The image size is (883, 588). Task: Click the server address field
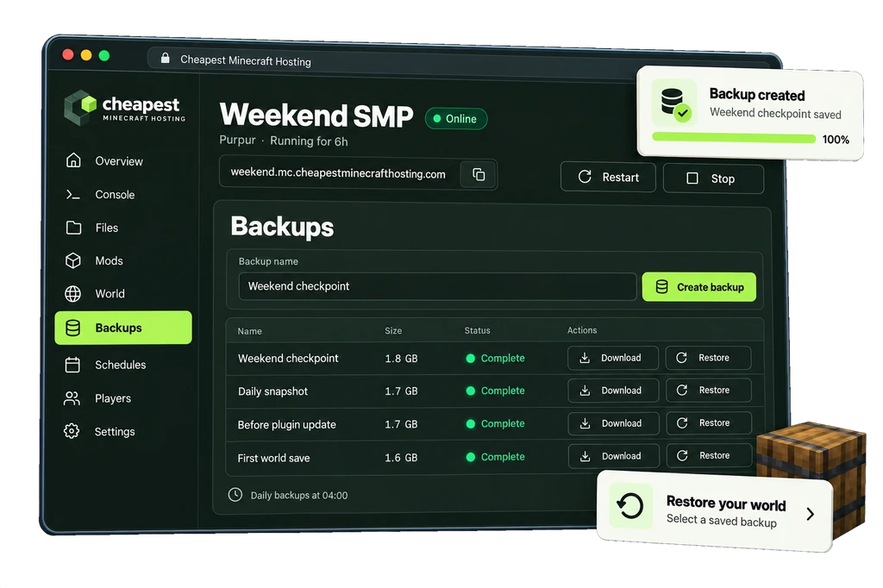coord(358,173)
